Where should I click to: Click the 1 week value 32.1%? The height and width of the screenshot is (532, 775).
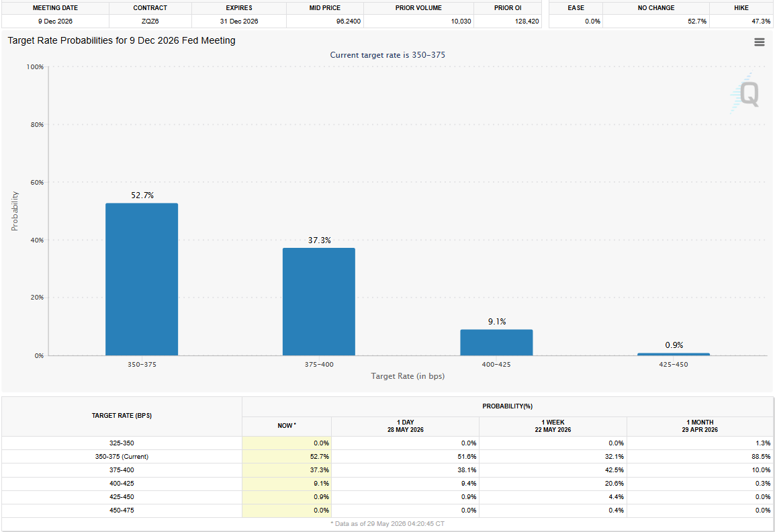pyautogui.click(x=614, y=457)
